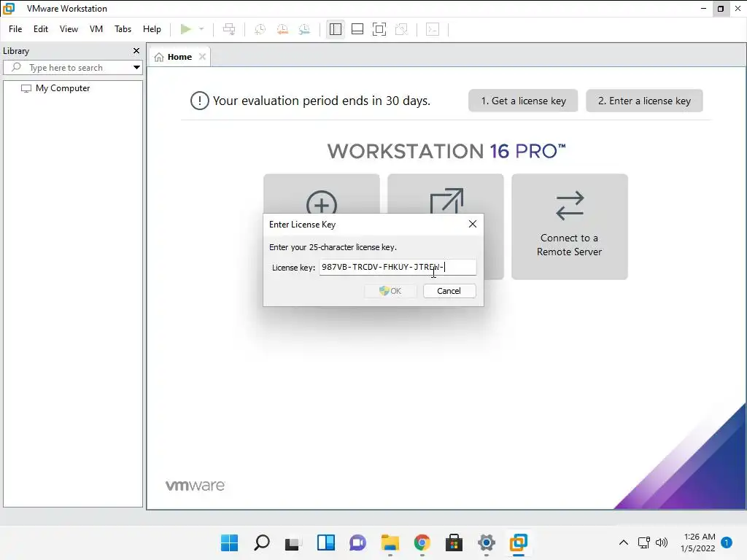Open Microsoft Store from the taskbar
The height and width of the screenshot is (560, 747).
point(454,542)
